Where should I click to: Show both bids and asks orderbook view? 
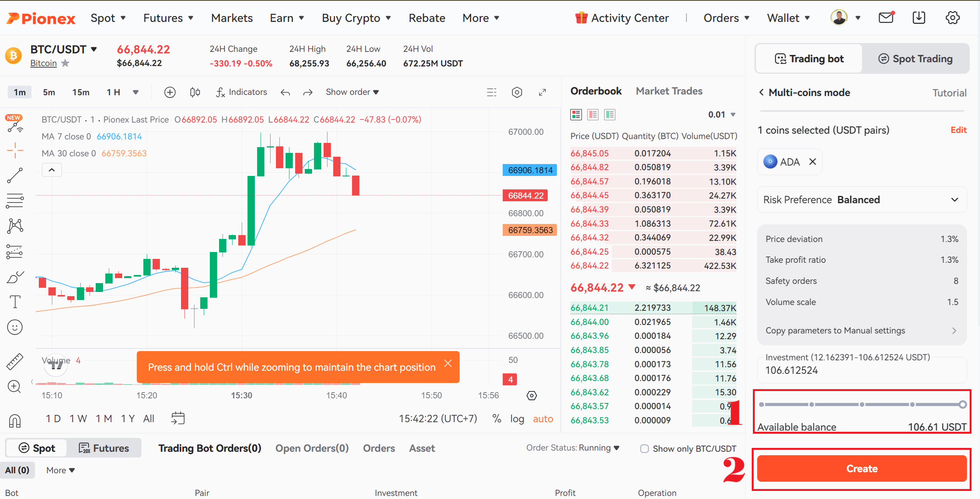pyautogui.click(x=576, y=114)
